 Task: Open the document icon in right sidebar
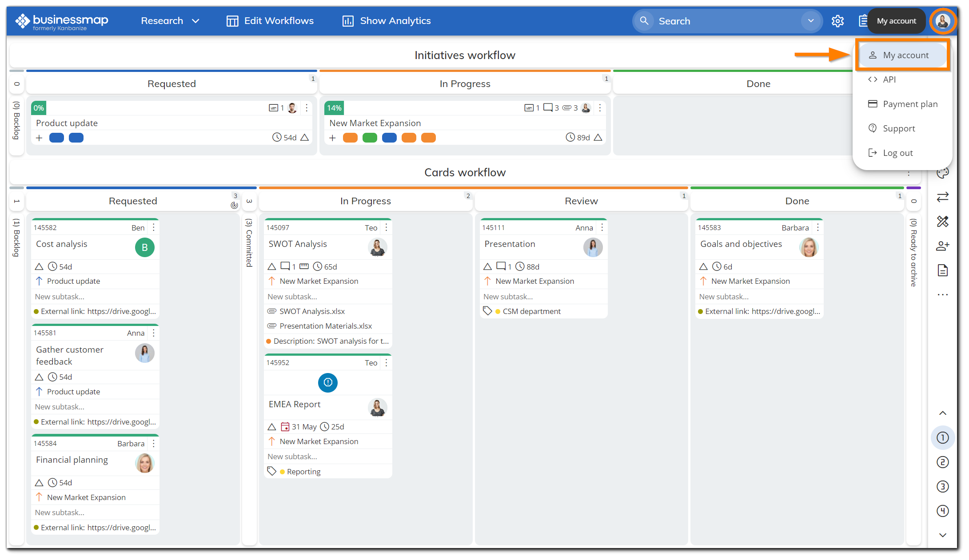pos(942,270)
